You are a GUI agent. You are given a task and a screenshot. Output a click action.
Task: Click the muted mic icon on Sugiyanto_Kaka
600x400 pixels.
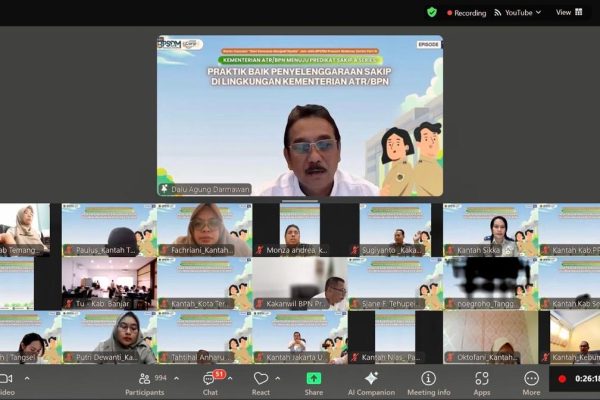pos(355,250)
